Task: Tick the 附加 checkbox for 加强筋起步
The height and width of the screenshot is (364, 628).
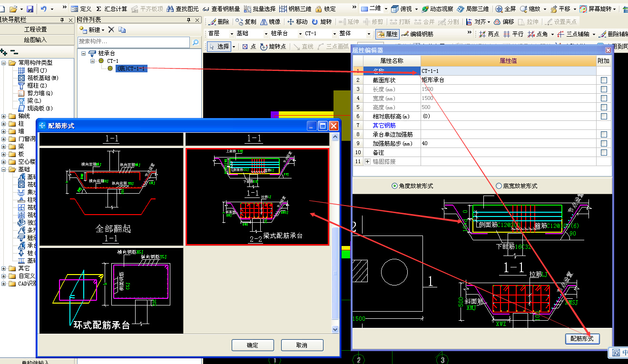Action: (604, 143)
